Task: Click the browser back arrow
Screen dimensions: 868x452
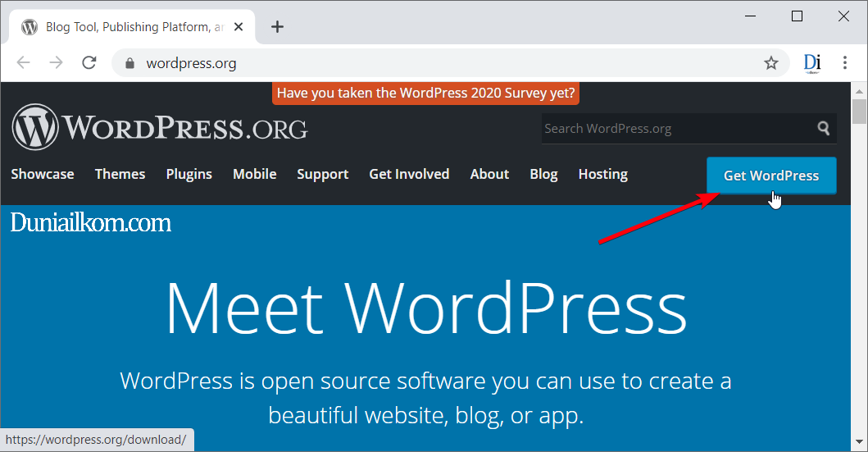Action: pyautogui.click(x=23, y=62)
